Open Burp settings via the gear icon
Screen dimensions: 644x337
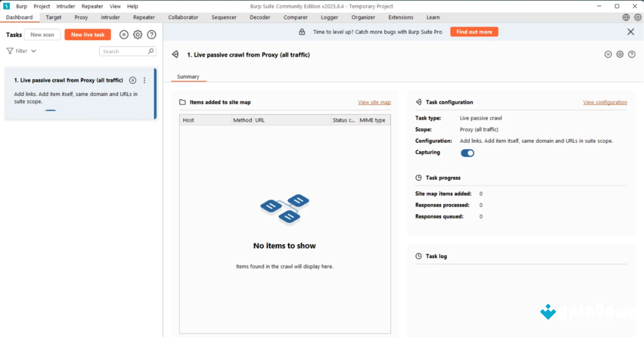tap(638, 17)
